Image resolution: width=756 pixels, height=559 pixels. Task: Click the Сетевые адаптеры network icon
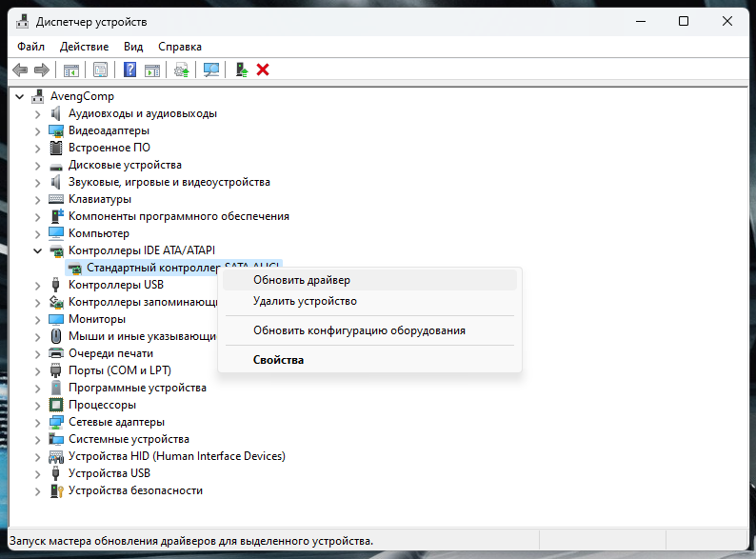[56, 422]
